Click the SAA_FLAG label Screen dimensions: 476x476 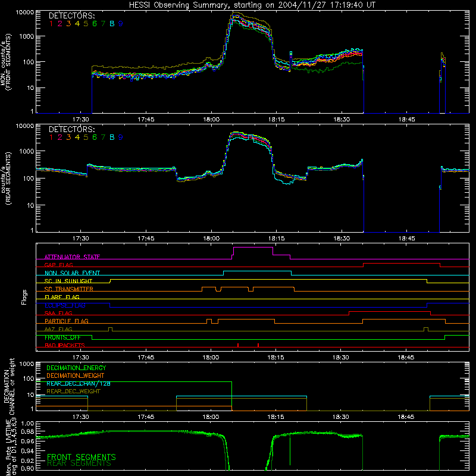click(58, 313)
